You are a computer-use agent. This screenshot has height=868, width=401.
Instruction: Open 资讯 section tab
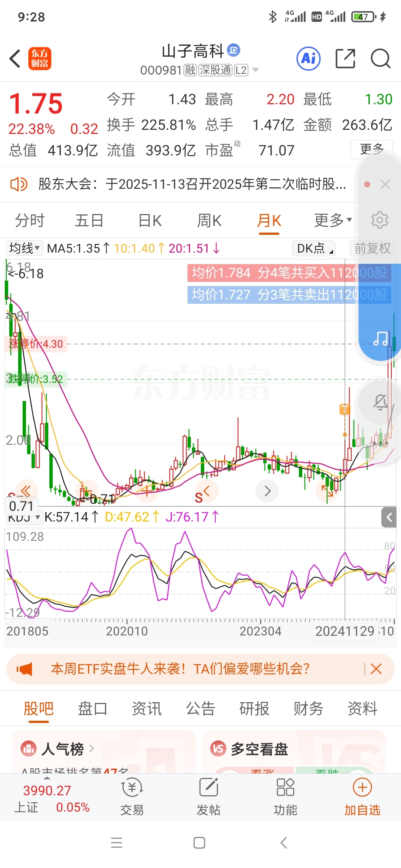(147, 708)
